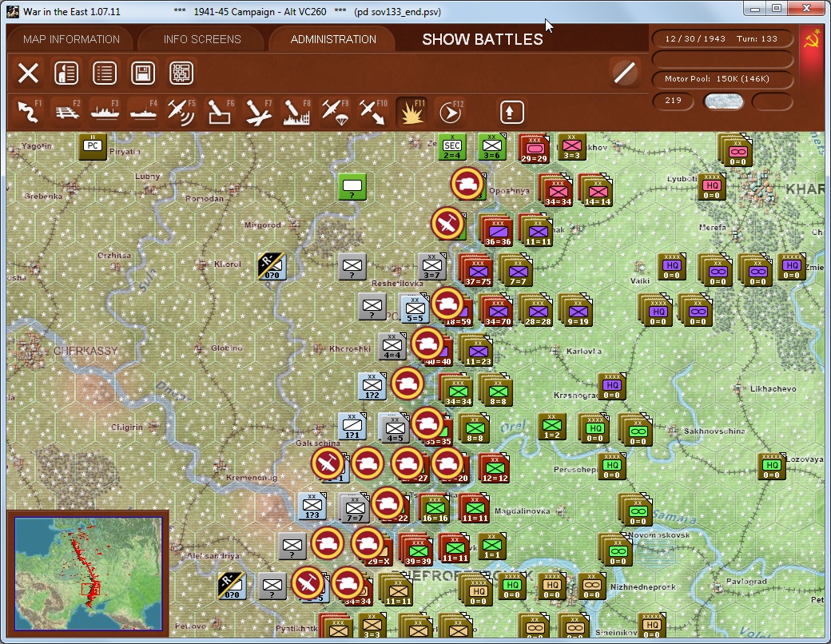
Task: Select F7 bomb airfield icon
Action: pos(258,112)
